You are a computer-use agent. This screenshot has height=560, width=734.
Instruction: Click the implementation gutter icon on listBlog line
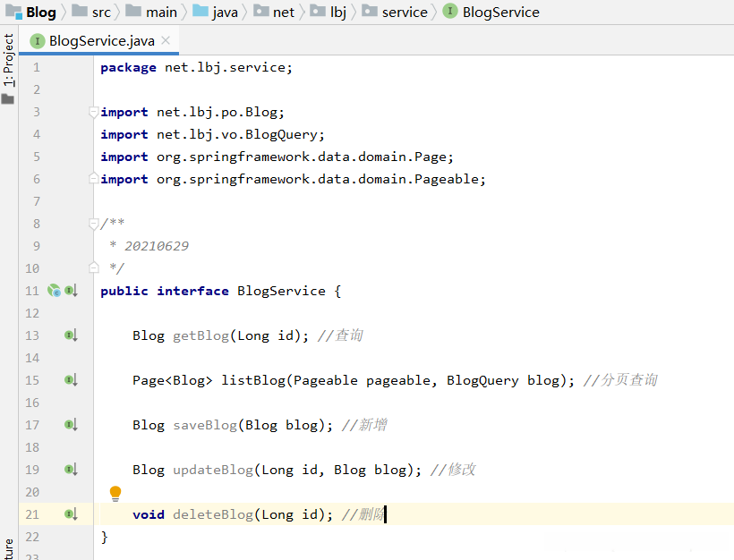71,380
